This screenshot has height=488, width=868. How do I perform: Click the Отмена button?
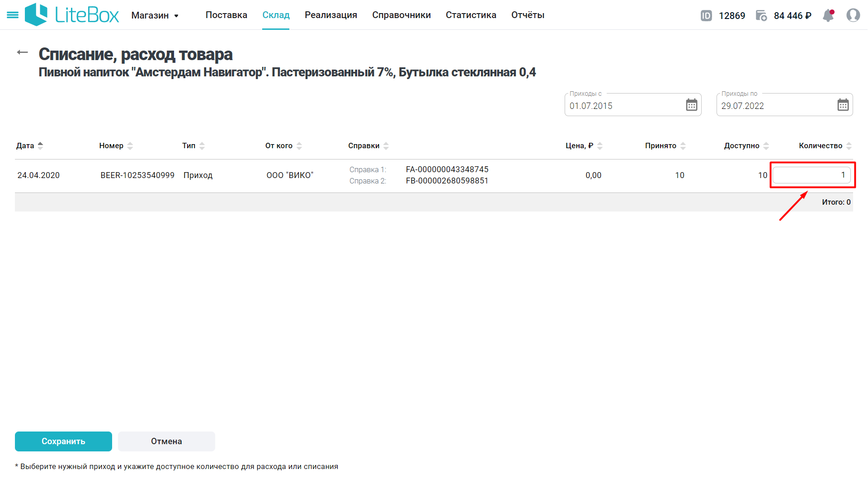[166, 441]
